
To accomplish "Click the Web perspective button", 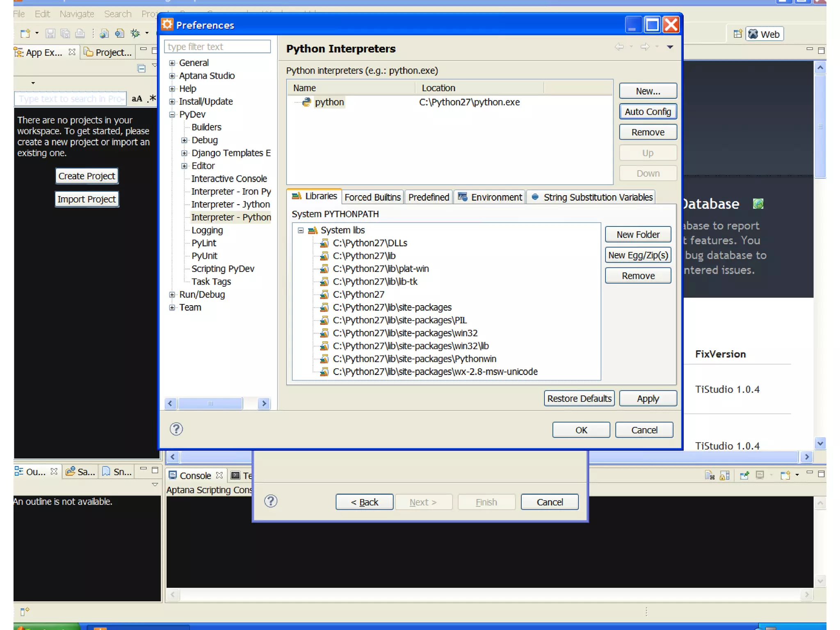I will coord(765,34).
